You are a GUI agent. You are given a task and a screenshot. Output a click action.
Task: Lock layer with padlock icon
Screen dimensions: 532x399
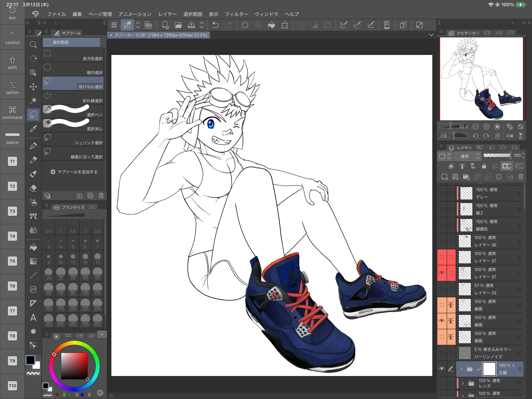pos(484,166)
